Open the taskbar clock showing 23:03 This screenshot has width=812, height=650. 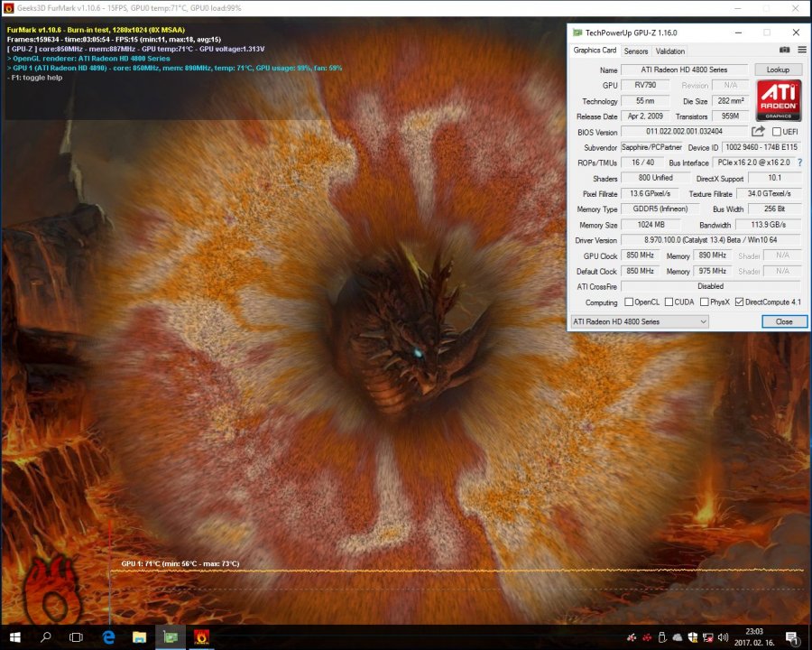coord(754,637)
